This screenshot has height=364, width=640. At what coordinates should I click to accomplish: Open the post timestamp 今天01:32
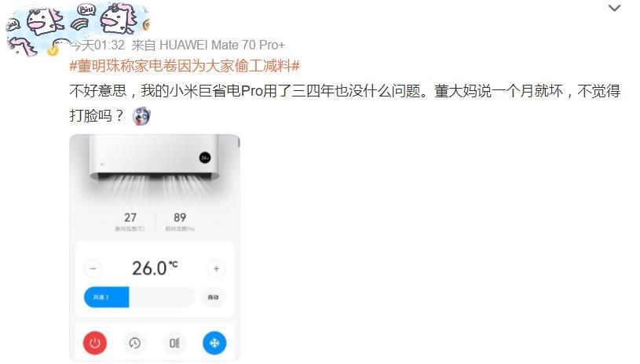pos(97,45)
